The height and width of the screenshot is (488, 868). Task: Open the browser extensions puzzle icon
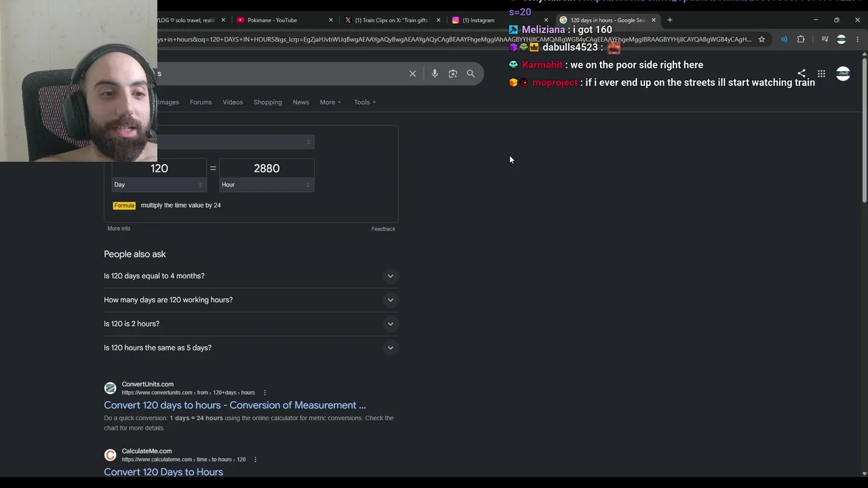801,39
